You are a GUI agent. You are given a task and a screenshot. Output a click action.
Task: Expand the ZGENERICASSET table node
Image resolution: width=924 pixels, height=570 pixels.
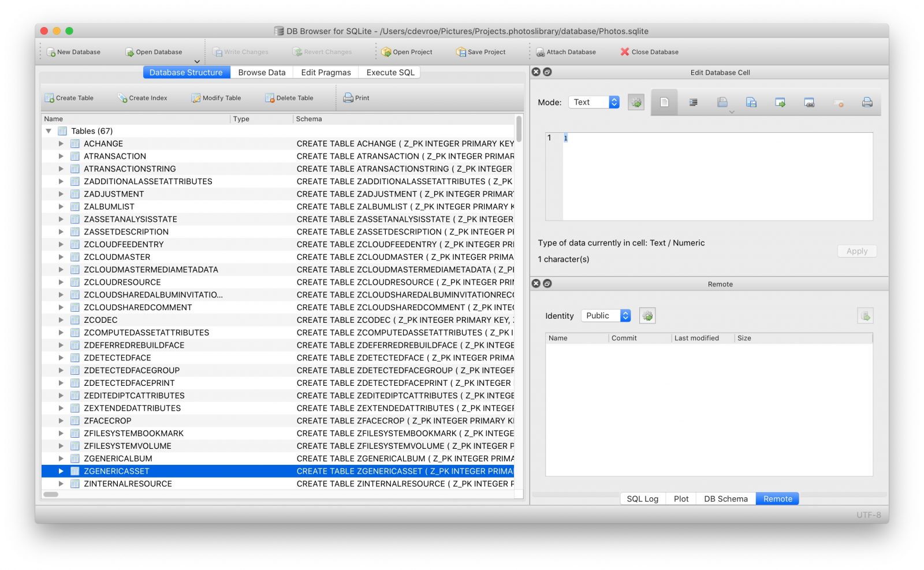61,471
